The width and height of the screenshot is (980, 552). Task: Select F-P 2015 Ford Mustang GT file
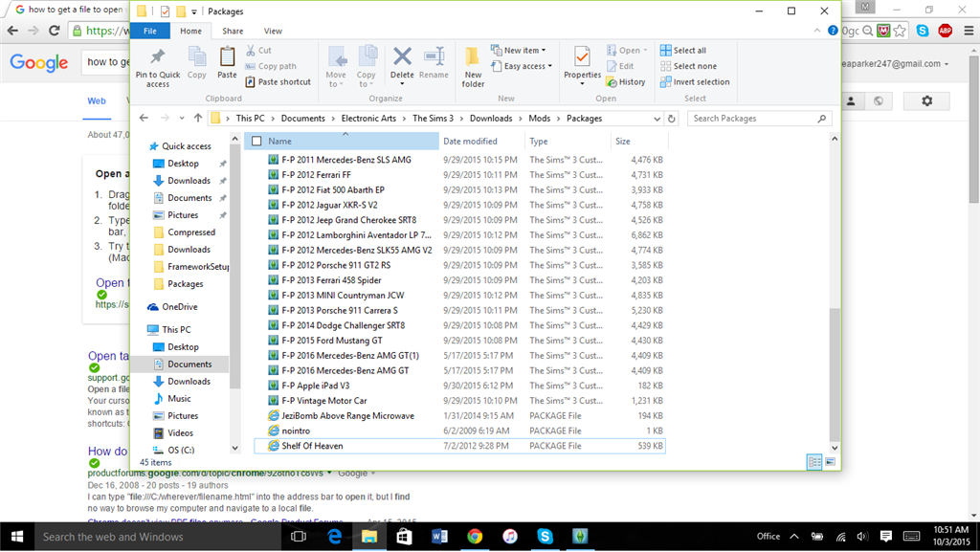tap(459, 341)
